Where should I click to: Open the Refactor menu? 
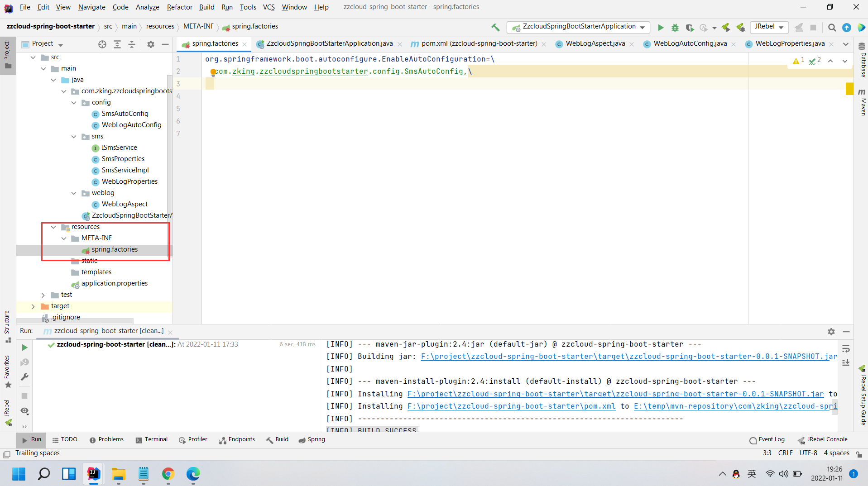pos(179,7)
